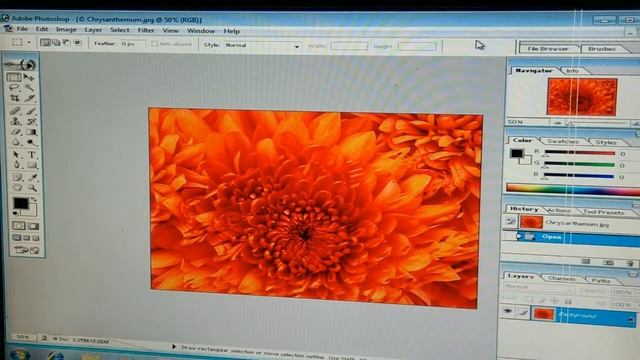Toggle Lock image pixels in Layers panel

click(x=542, y=300)
